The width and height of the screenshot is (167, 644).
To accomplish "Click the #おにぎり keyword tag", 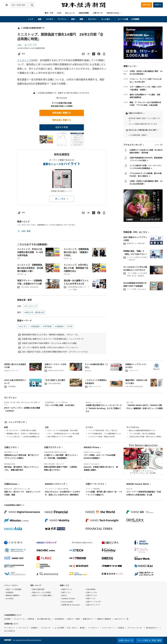I will 23,327.
